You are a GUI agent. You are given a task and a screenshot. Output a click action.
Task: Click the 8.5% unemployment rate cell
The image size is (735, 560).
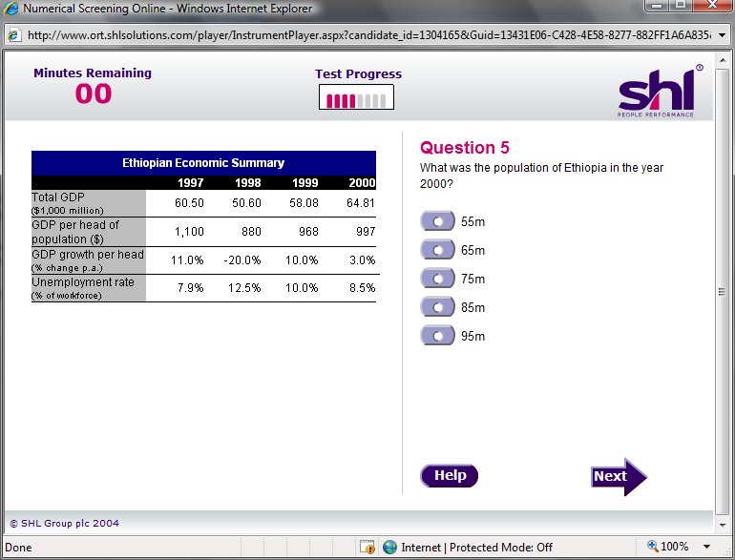tap(362, 288)
